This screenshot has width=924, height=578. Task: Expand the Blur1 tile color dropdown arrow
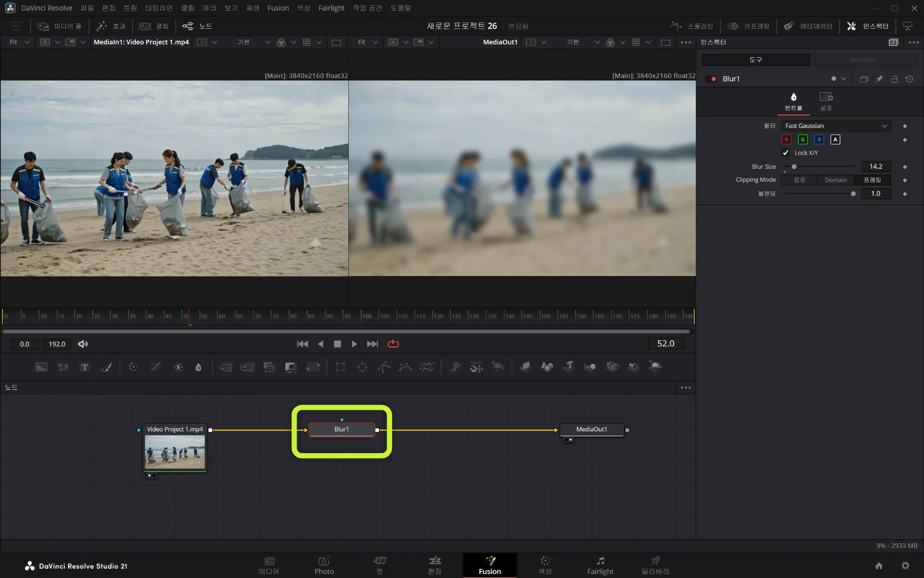[844, 79]
